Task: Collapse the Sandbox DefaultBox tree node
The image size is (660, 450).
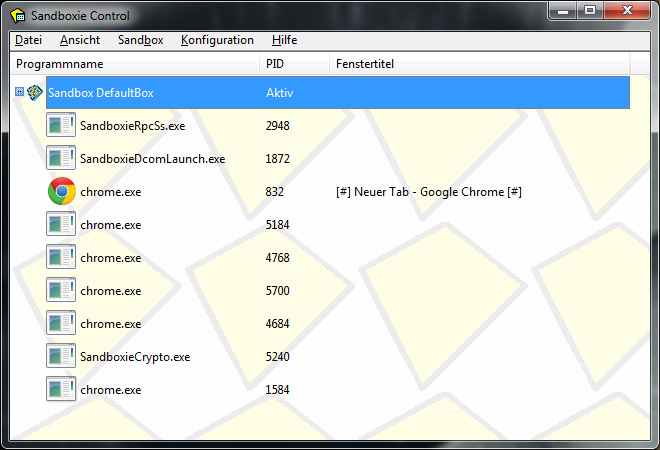Action: [x=19, y=91]
